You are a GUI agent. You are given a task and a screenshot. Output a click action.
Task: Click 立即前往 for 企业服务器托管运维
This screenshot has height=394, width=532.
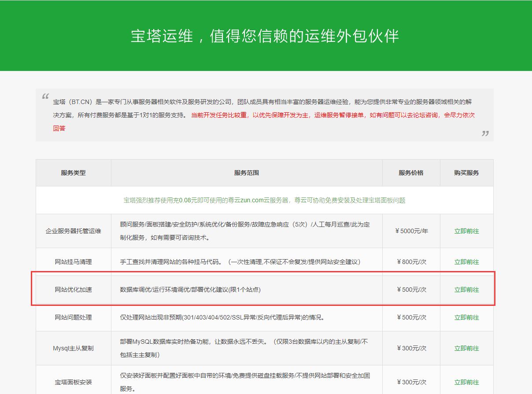pos(466,231)
